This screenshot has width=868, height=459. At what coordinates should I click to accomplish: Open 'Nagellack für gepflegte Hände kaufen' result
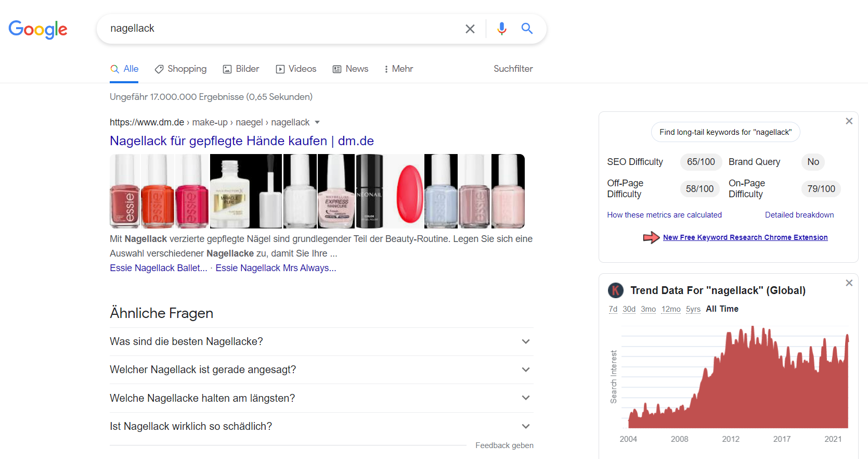tap(242, 141)
